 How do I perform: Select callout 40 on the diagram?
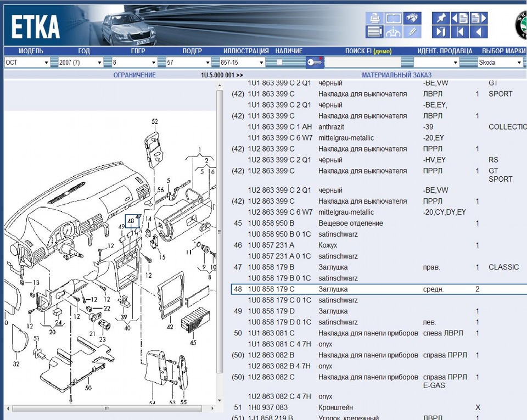tap(127, 328)
